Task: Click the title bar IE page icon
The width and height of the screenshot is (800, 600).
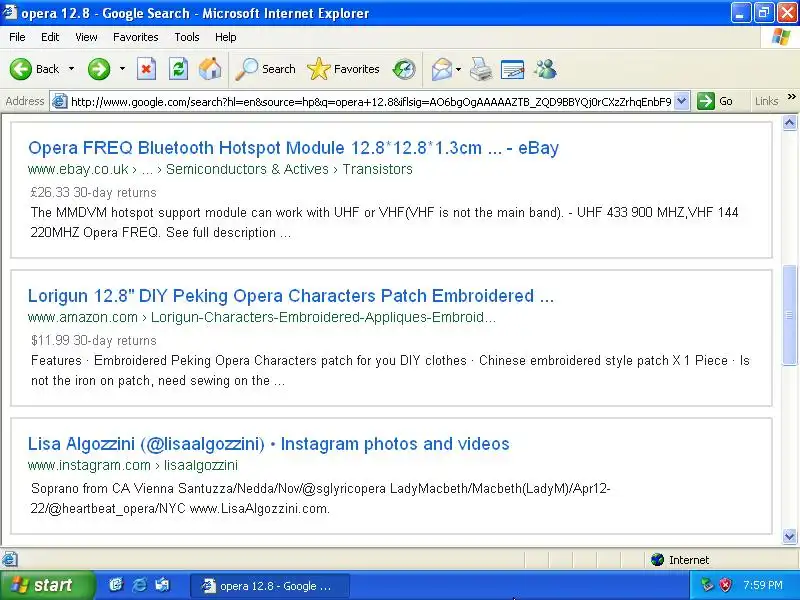Action: click(x=10, y=12)
